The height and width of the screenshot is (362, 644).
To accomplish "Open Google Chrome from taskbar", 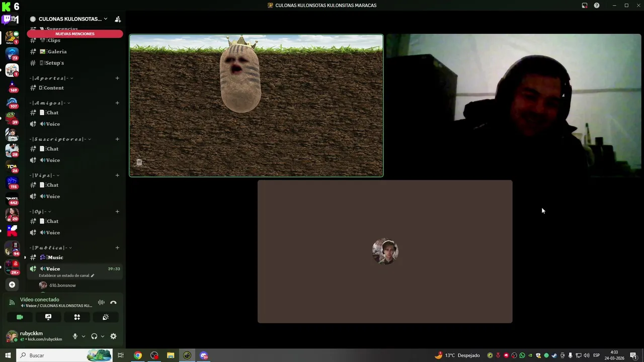I will (x=137, y=355).
